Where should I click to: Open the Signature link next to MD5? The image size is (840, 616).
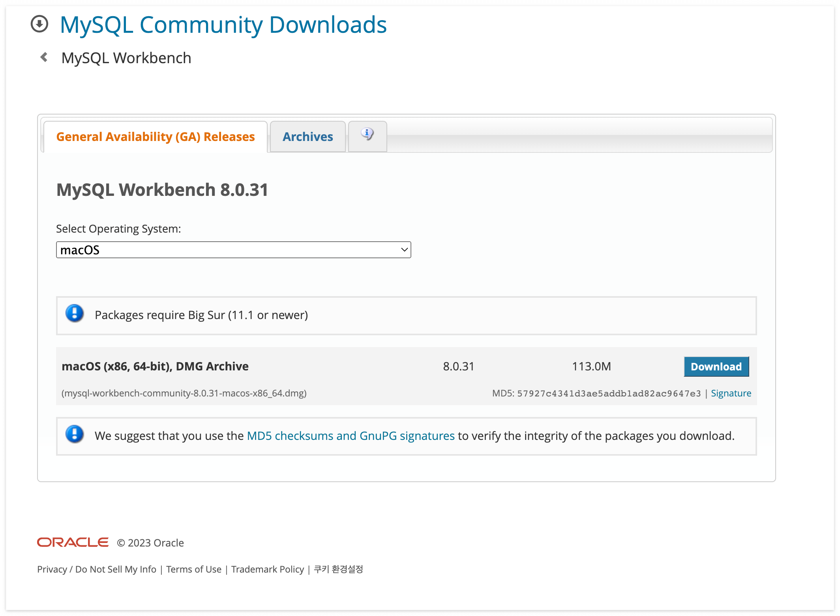731,393
